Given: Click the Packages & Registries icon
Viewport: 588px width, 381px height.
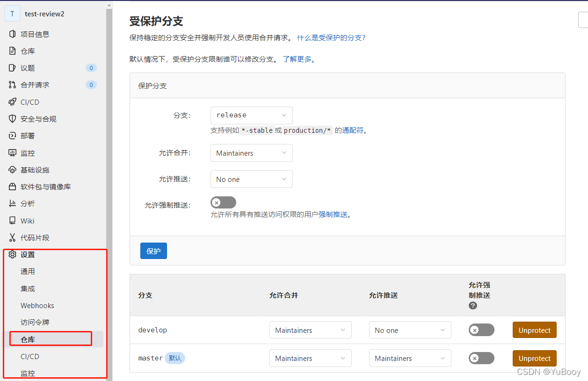Looking at the screenshot, I should point(13,187).
